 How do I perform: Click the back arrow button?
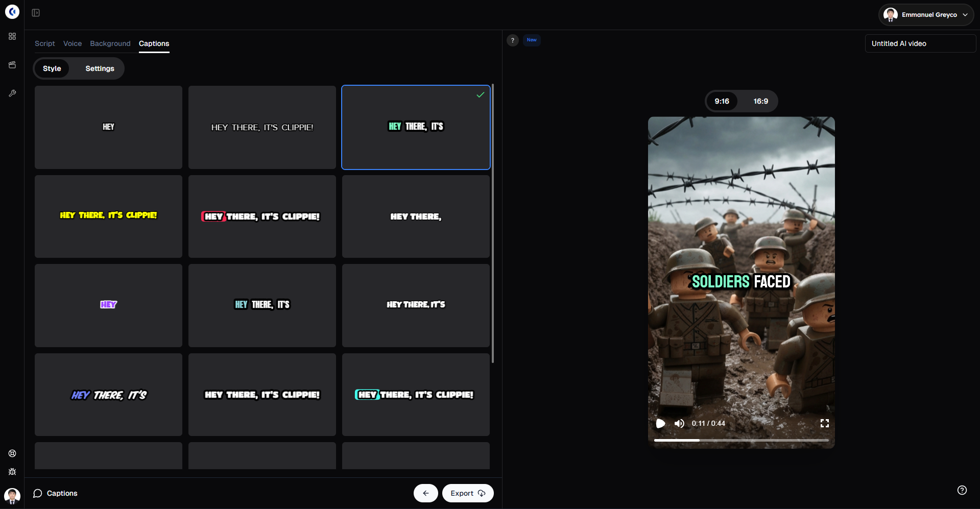click(x=426, y=493)
